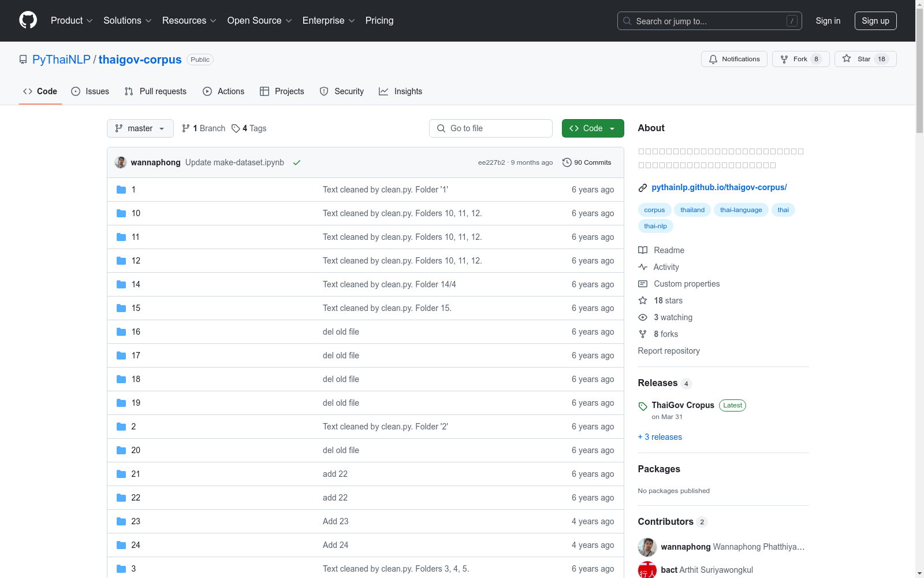Open folder icon for directory 1
The image size is (924, 578).
point(121,190)
